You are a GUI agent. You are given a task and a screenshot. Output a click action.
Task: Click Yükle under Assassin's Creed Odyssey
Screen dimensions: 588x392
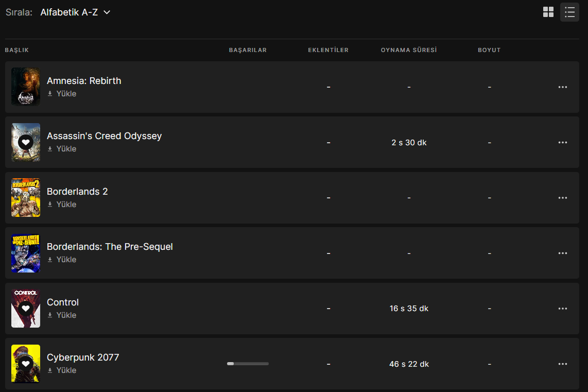pyautogui.click(x=62, y=149)
